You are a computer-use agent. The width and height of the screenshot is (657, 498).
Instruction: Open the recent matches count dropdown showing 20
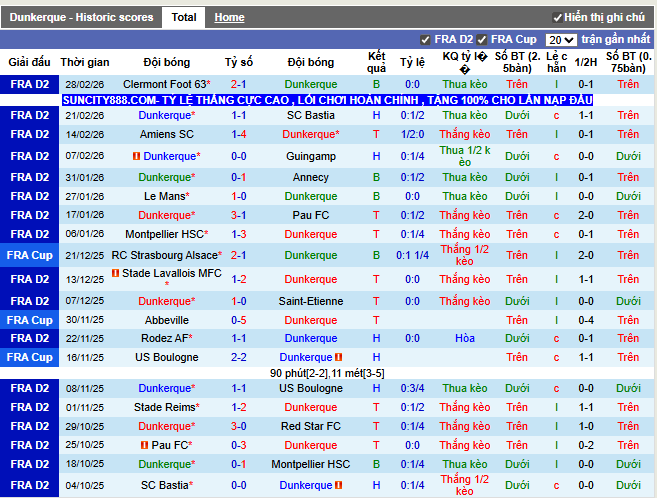click(x=561, y=40)
